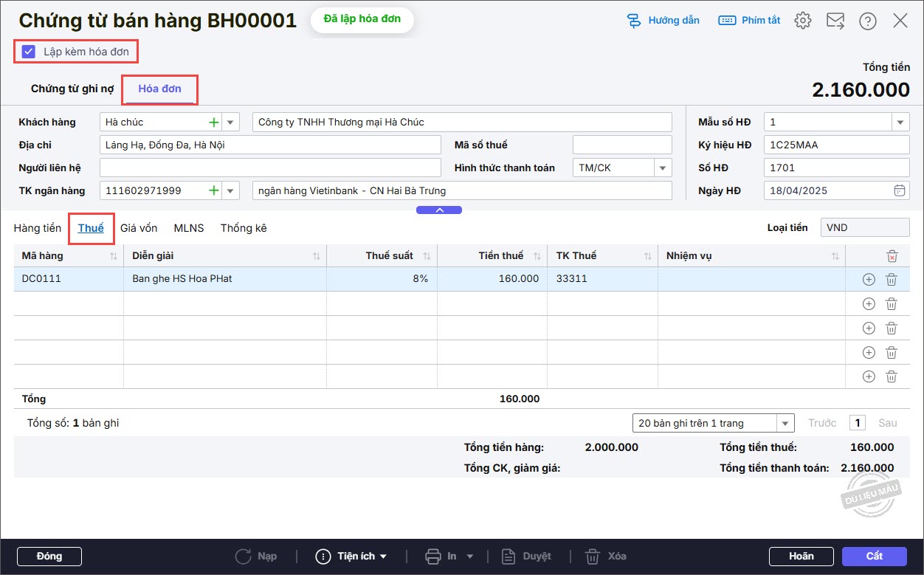Collapse the header info panel chevron
Screen dimensions: 924x575
[439, 210]
